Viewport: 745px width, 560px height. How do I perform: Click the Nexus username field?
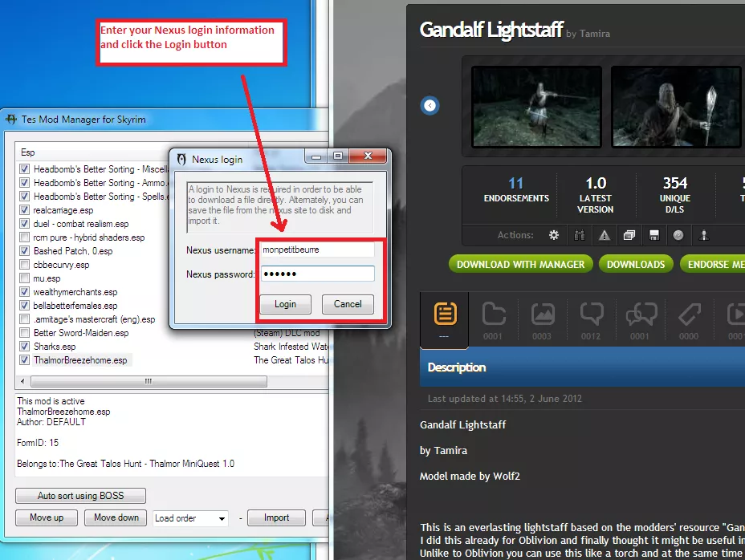click(x=317, y=250)
